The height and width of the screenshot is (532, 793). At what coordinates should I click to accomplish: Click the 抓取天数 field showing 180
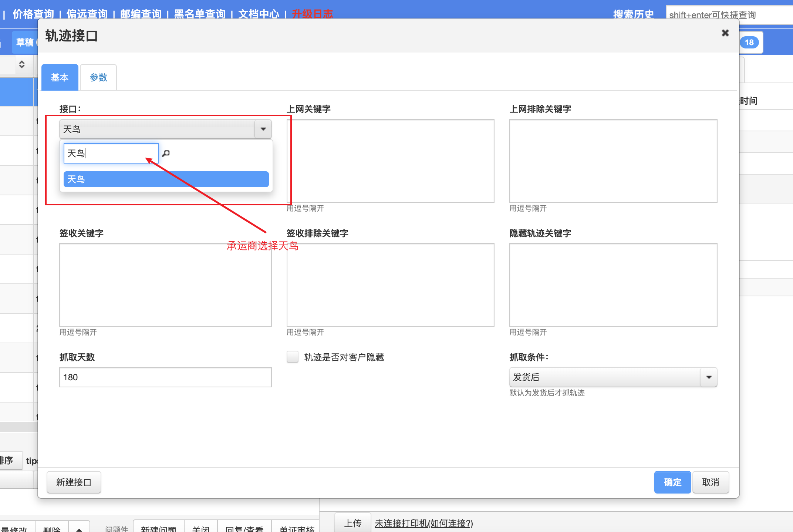pos(165,377)
